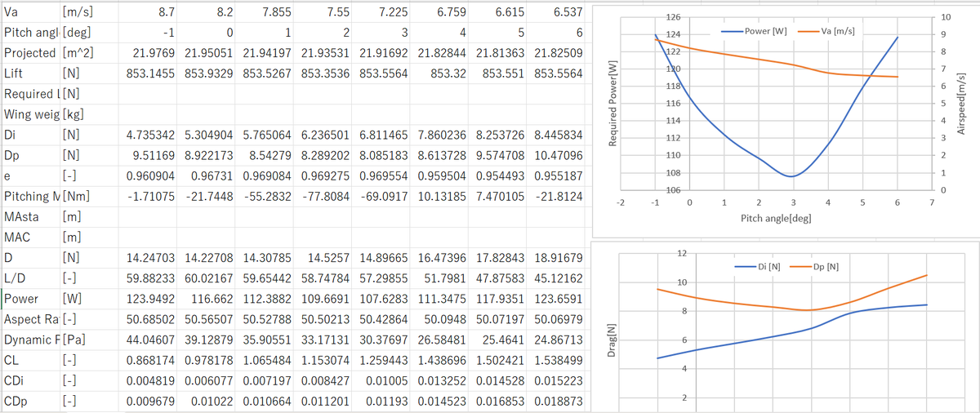Click the CDp cell 0.009679
The height and width of the screenshot is (413, 980).
pyautogui.click(x=149, y=402)
